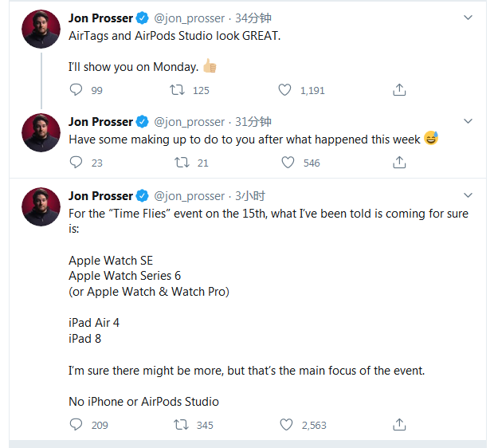Click Jon Prosser's avatar on the "Time Flies" tweet
The height and width of the screenshot is (448, 494).
(x=41, y=207)
